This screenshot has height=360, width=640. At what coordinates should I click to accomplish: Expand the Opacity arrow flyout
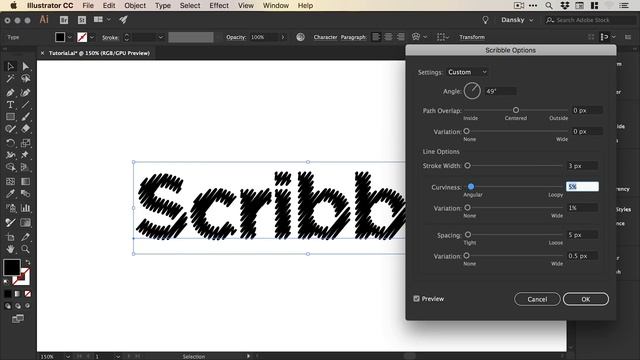283,37
